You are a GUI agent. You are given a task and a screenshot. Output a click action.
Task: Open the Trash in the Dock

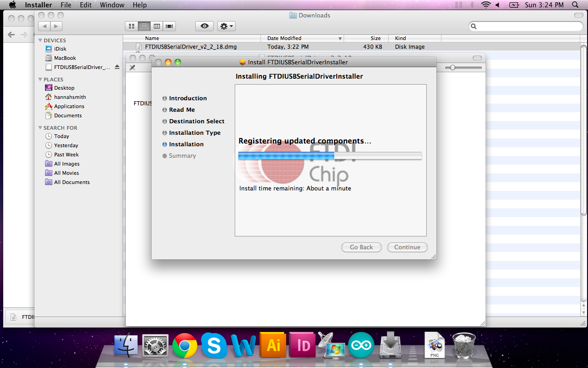pyautogui.click(x=464, y=345)
